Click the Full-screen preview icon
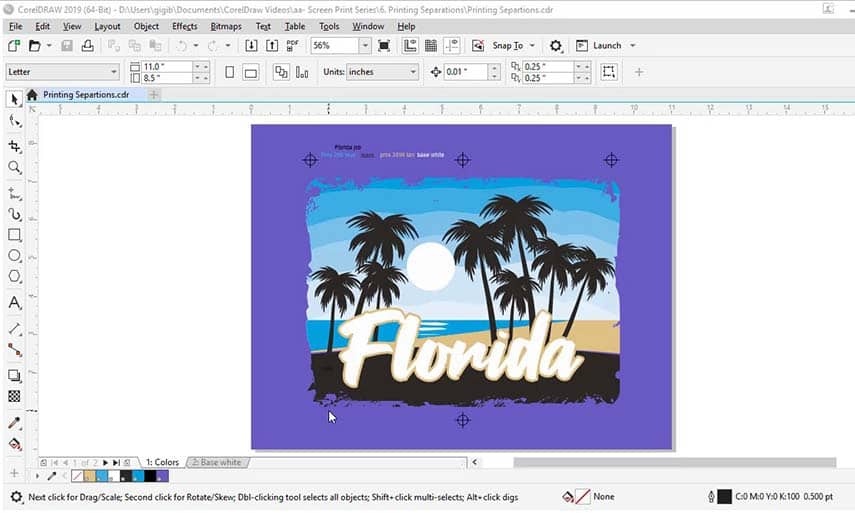The image size is (855, 513). 384,46
